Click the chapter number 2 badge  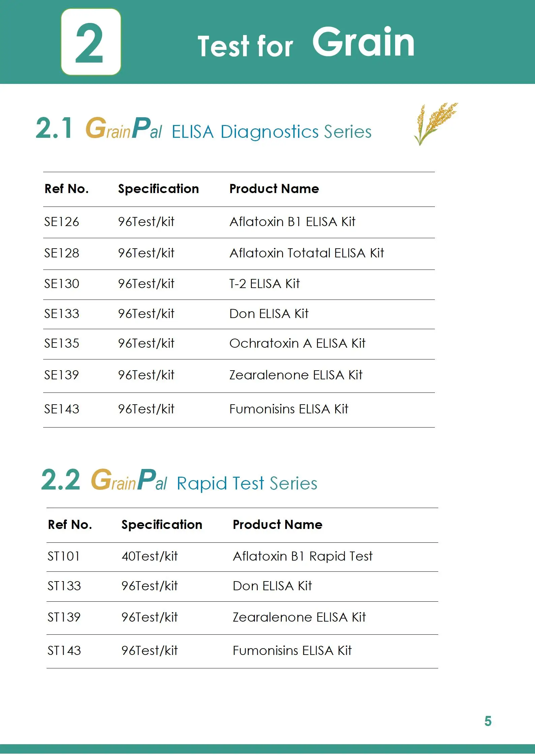pos(91,42)
